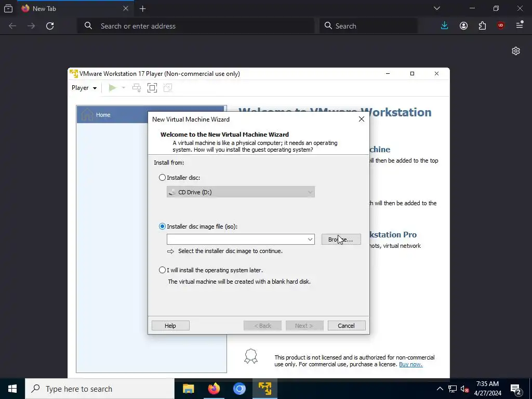Click the Unity mode toolbar icon
Image resolution: width=532 pixels, height=399 pixels.
tap(168, 88)
